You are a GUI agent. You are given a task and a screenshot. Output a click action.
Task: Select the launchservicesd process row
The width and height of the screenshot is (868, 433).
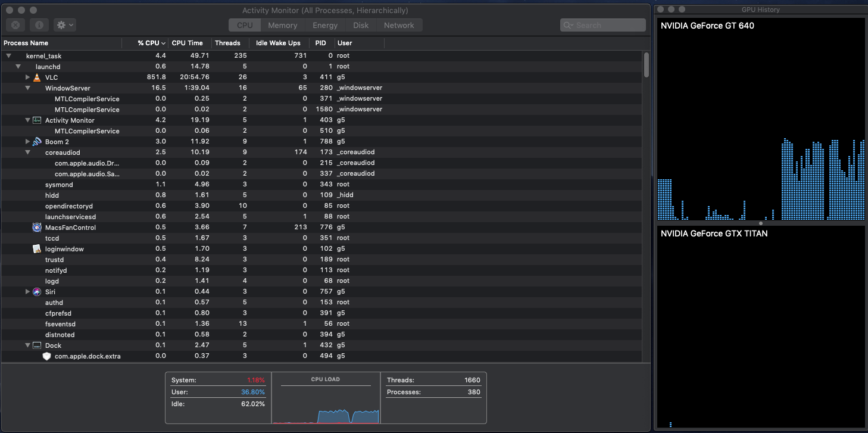point(321,217)
